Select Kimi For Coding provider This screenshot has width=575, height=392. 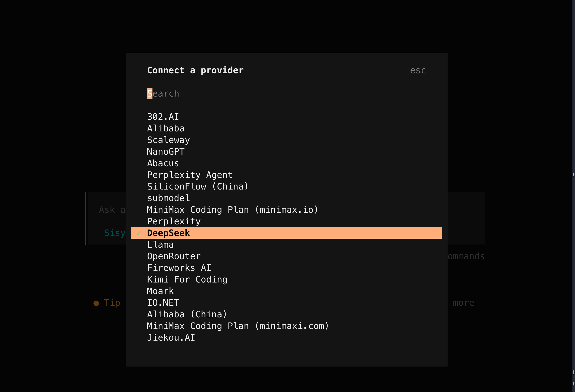coord(187,279)
